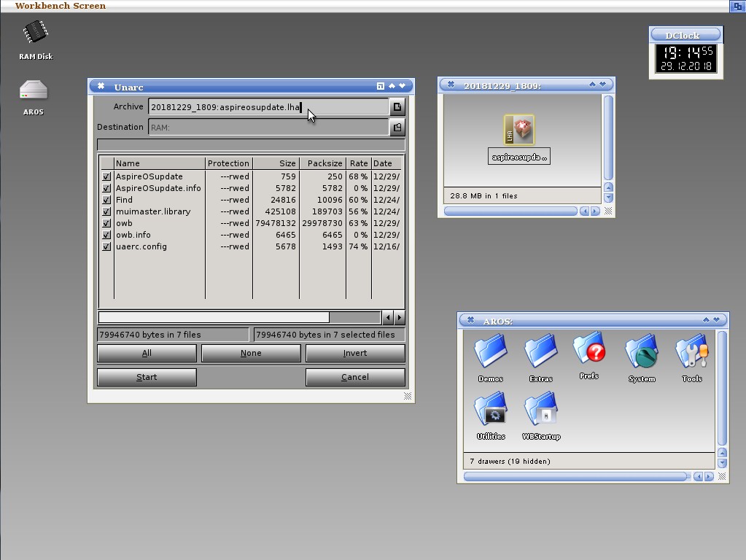Open the System drawer
This screenshot has height=560, width=746.
pyautogui.click(x=642, y=352)
